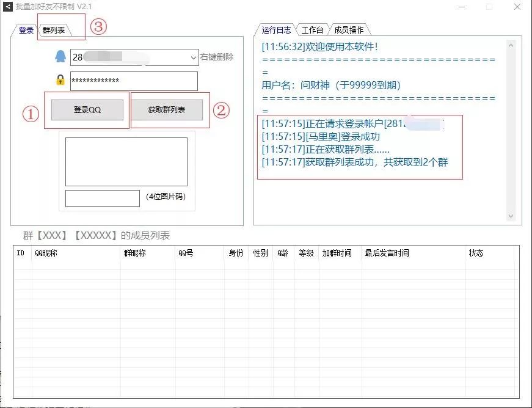Viewport: 532px width, 408px height.
Task: Click the captcha image display area
Action: 126,161
